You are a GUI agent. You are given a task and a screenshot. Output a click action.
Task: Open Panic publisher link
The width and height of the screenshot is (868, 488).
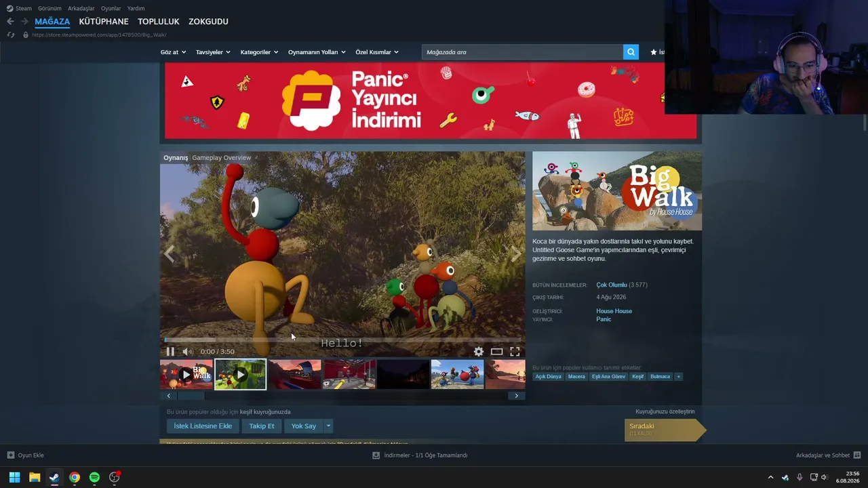click(x=604, y=319)
